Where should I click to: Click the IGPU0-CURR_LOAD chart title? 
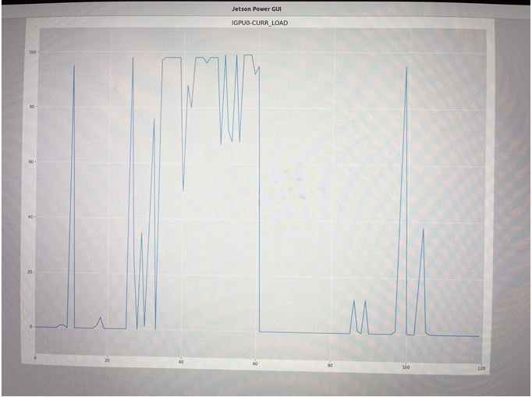click(x=260, y=23)
